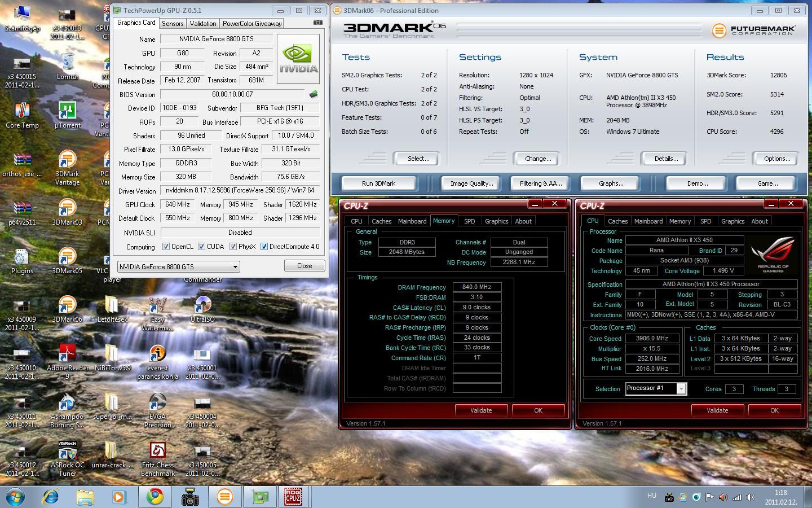
Task: Open the everest parancsikonja desktop icon
Action: [157, 362]
